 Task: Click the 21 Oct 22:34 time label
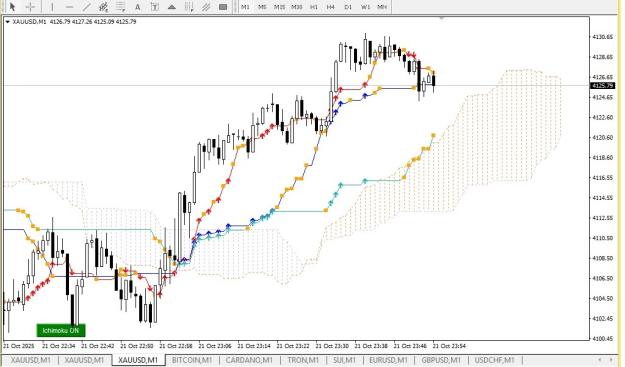[58, 346]
